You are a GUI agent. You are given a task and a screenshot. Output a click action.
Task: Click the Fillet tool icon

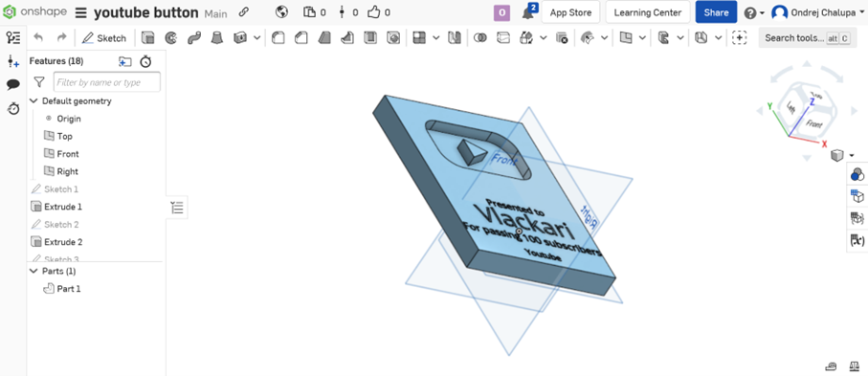tap(278, 37)
